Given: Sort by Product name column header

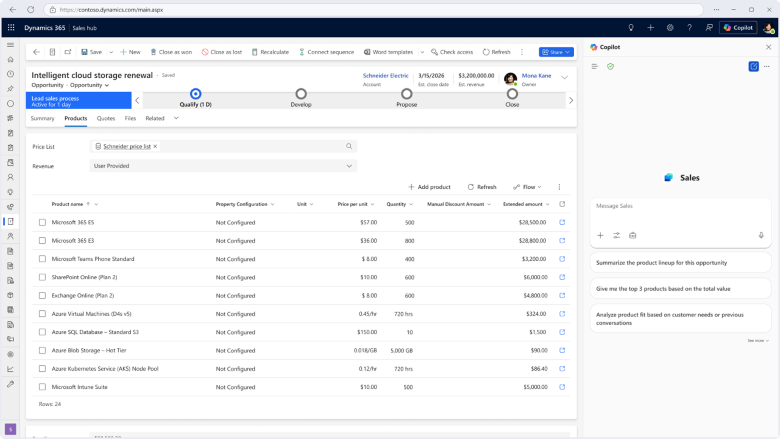Looking at the screenshot, I should pyautogui.click(x=67, y=204).
